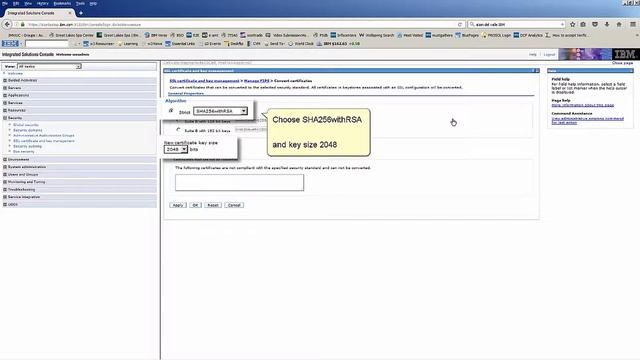Screen dimensions: 640x360
Task: Open a new tab with plus icon
Action: (81, 13)
